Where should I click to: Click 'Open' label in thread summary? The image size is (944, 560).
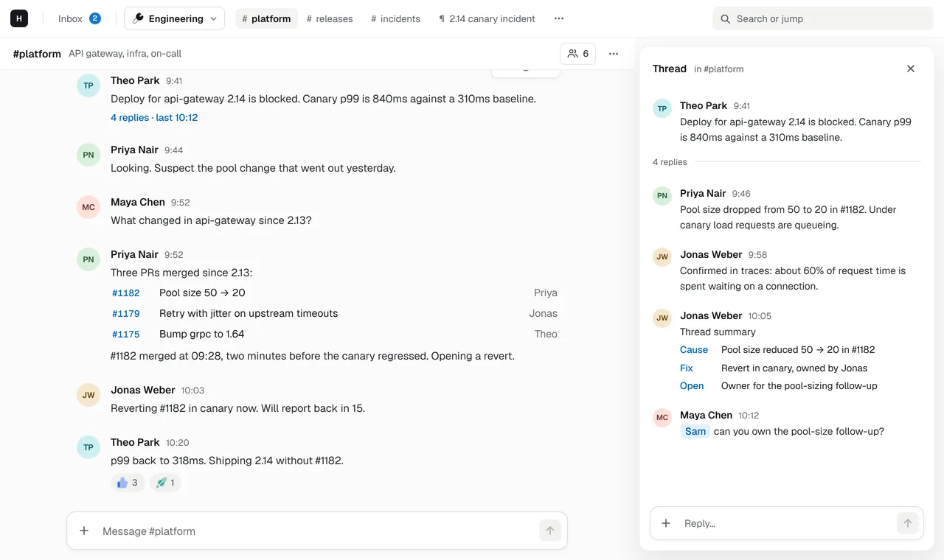[692, 385]
